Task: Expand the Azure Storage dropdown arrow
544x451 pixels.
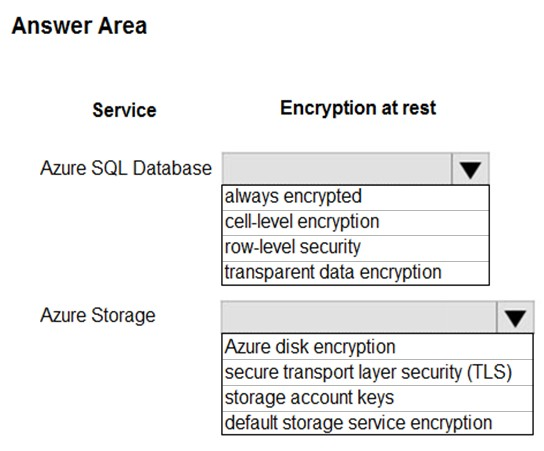Action: (x=515, y=317)
